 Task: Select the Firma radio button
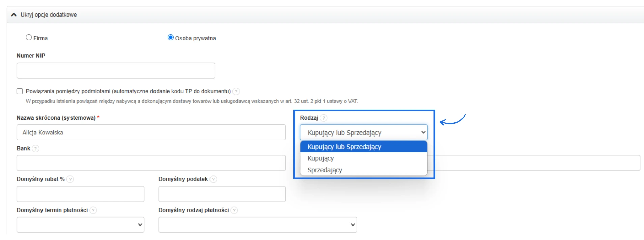point(29,38)
